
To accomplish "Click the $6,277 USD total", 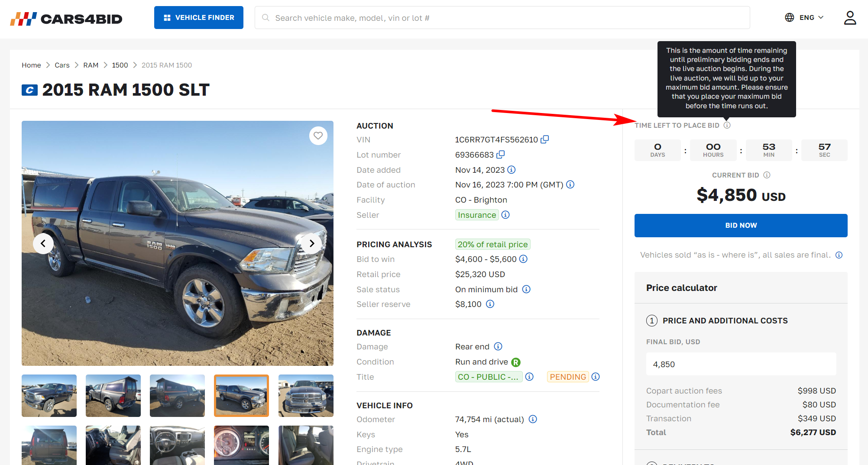I will [x=813, y=432].
